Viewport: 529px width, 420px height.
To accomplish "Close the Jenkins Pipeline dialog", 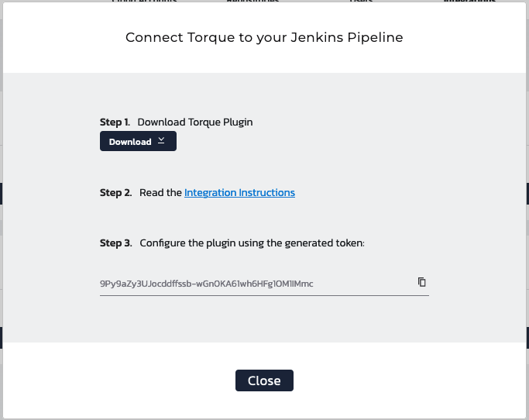I will click(264, 380).
